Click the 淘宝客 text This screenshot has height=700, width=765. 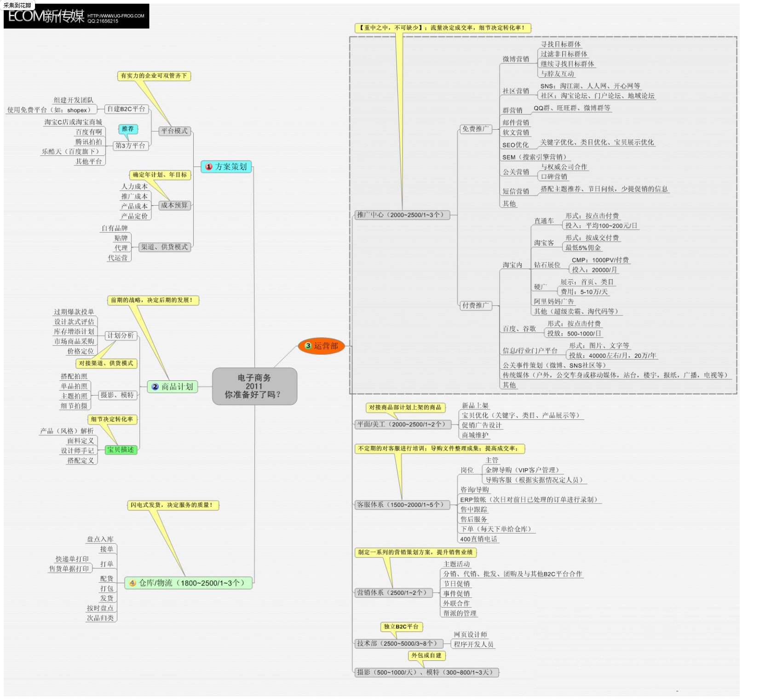point(544,243)
